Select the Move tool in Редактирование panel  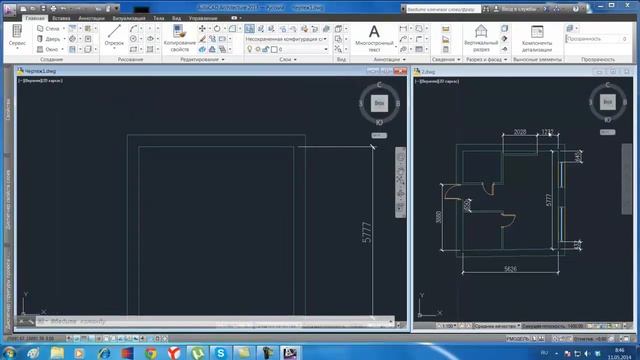coord(202,28)
